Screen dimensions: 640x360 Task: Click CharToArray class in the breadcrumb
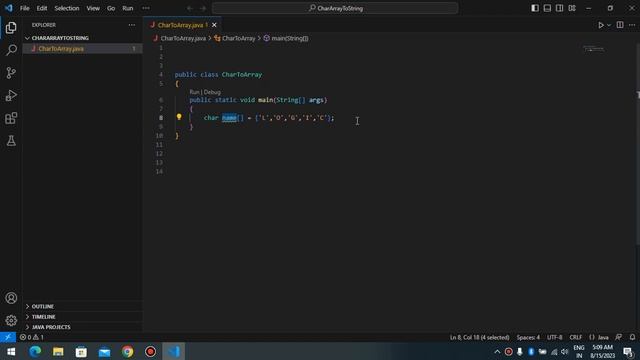point(238,38)
